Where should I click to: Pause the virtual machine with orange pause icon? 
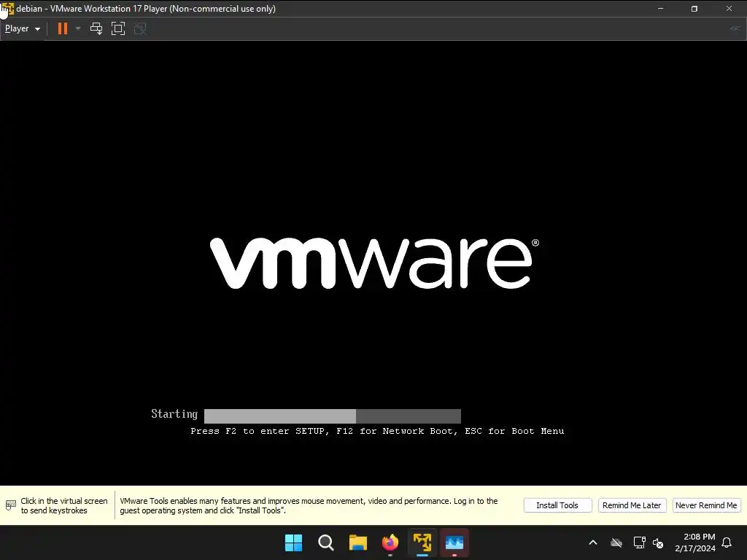coord(63,28)
